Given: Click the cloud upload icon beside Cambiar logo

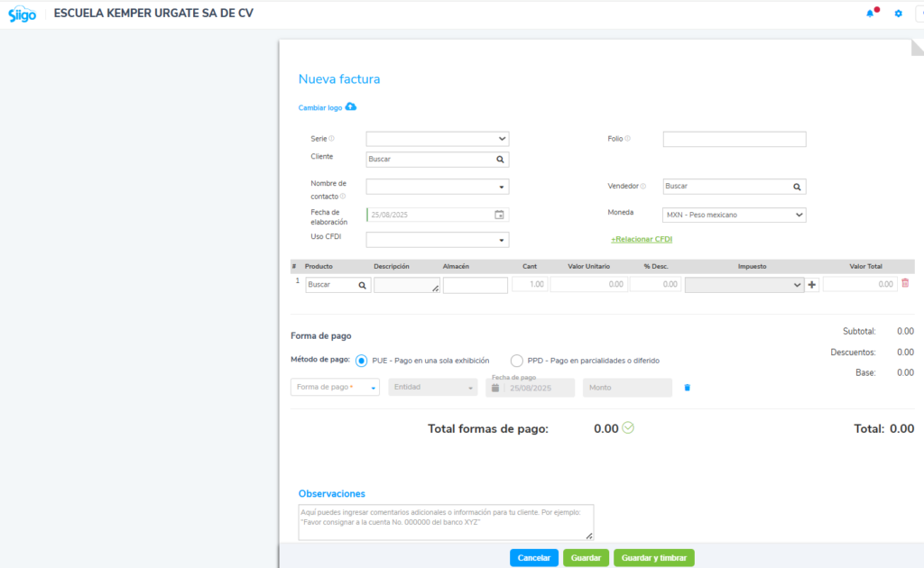Looking at the screenshot, I should [351, 107].
